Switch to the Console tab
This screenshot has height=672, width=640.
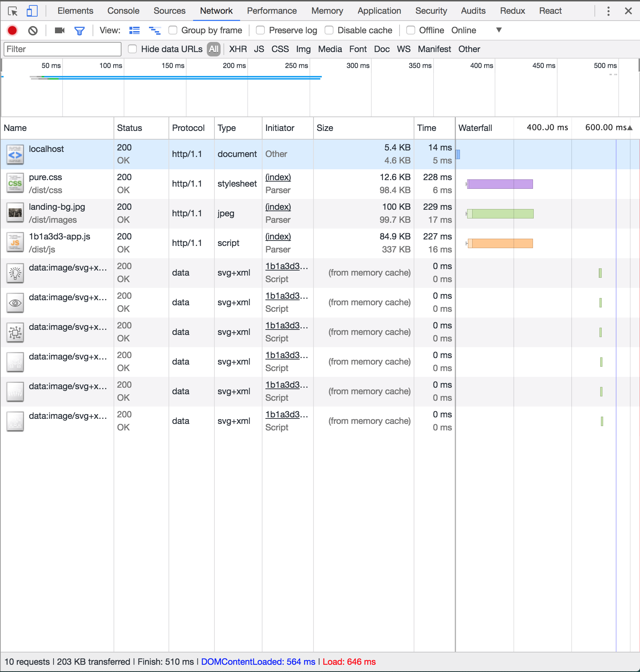point(123,11)
